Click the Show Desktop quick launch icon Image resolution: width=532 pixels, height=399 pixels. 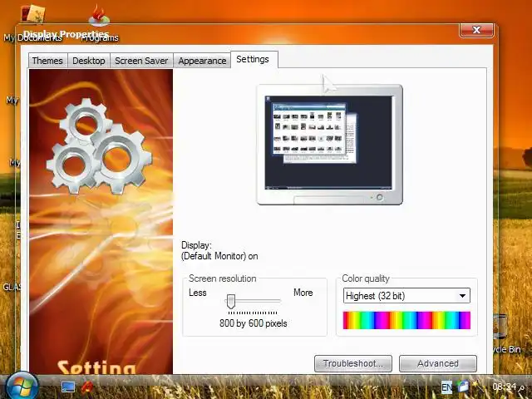(x=68, y=387)
